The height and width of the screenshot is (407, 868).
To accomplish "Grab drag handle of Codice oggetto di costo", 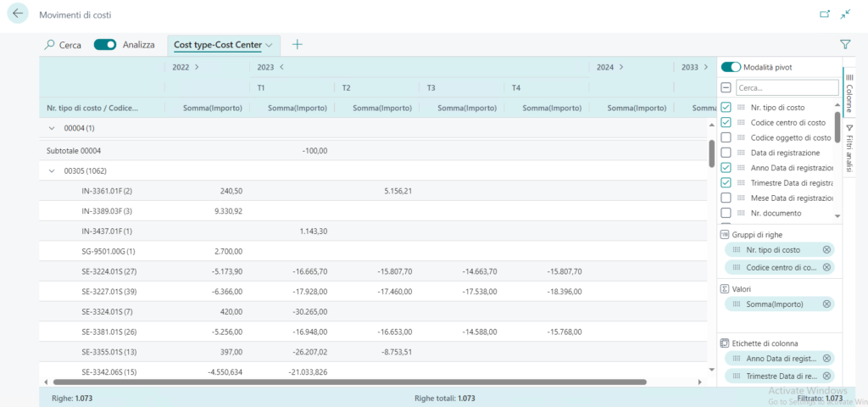I will pos(741,137).
